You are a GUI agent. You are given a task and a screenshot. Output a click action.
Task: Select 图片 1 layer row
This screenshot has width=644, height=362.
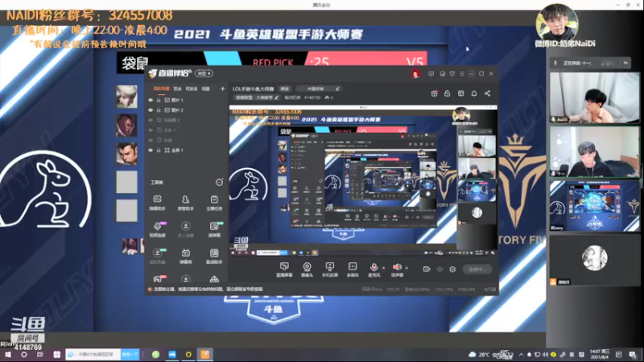point(186,100)
